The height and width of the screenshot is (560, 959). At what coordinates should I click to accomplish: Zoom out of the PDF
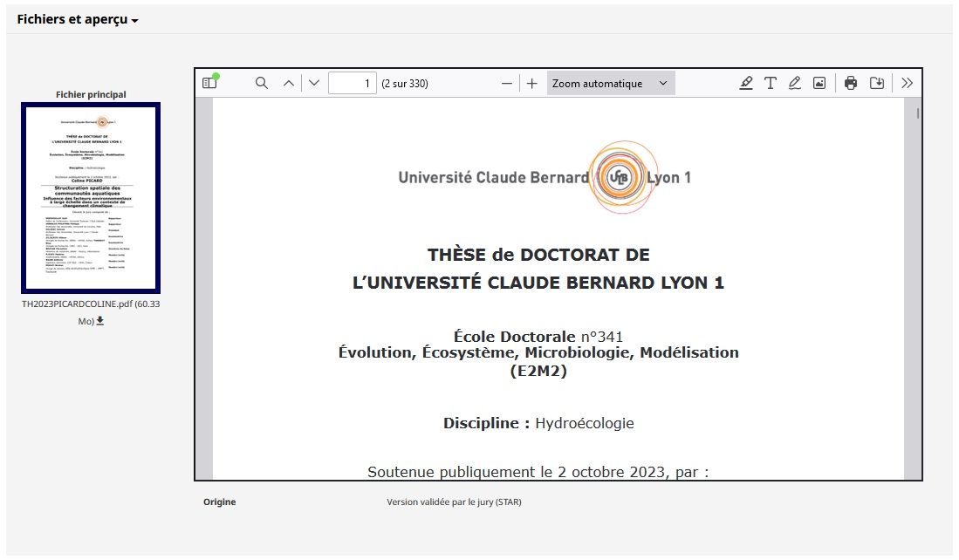pyautogui.click(x=506, y=83)
